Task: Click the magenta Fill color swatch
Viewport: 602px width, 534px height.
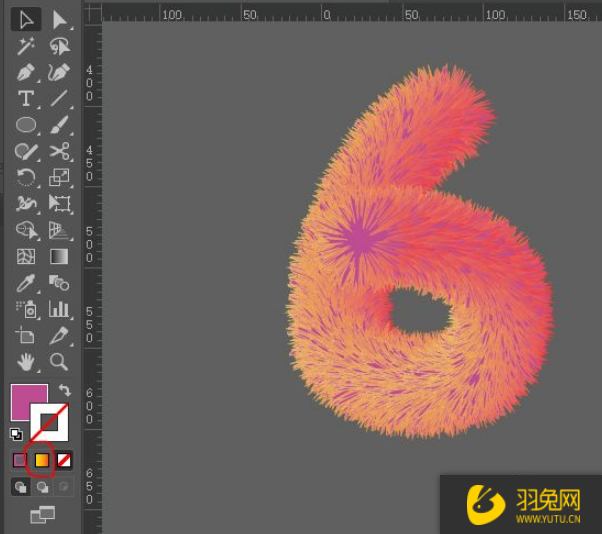Action: click(x=24, y=400)
